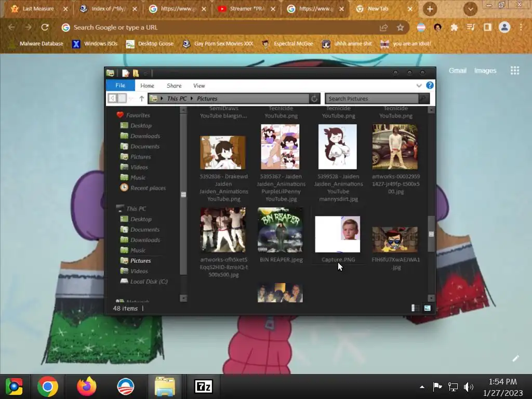
Task: Open Customize Quick Access Toolbar dropdown
Action: (145, 73)
